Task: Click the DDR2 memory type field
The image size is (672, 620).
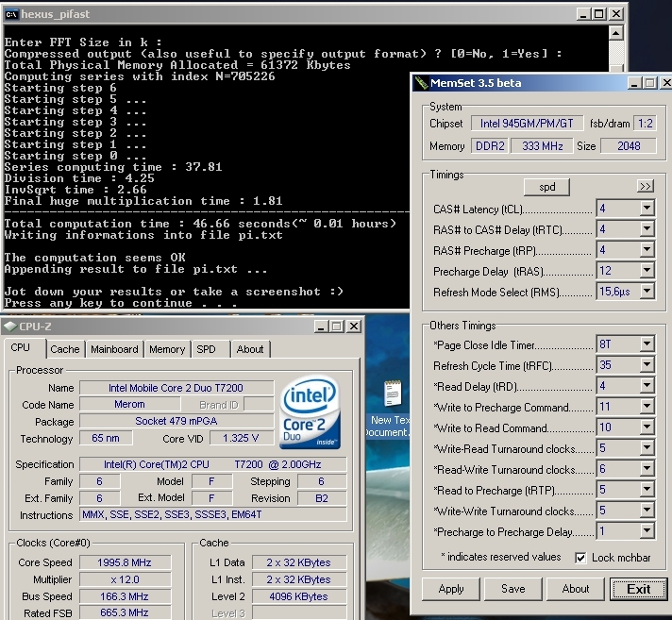Action: (x=490, y=146)
